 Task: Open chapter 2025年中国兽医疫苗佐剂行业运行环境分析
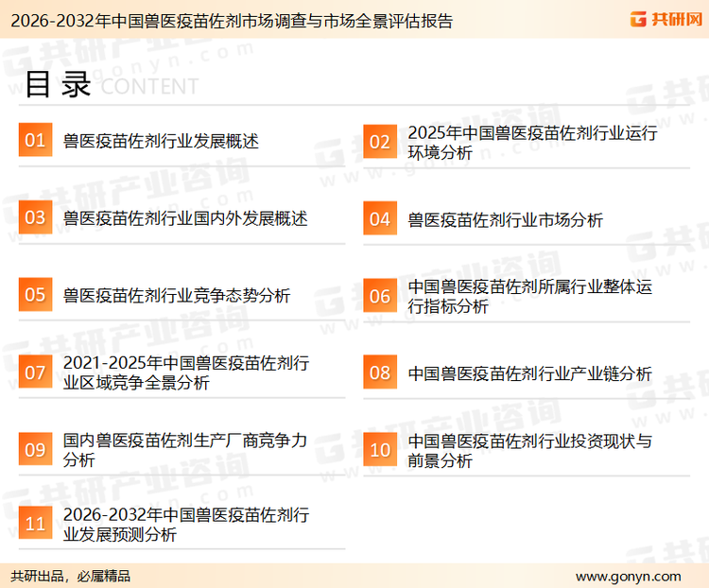532,143
